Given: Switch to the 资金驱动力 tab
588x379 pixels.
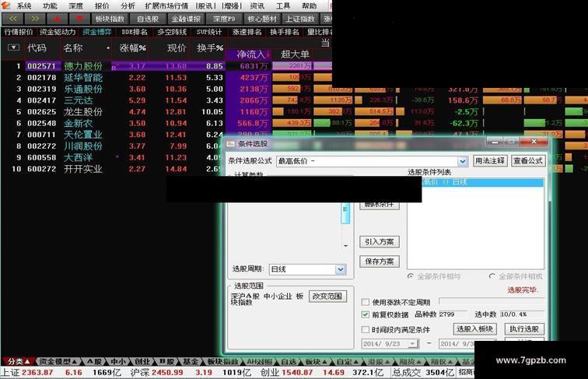Looking at the screenshot, I should 58,32.
